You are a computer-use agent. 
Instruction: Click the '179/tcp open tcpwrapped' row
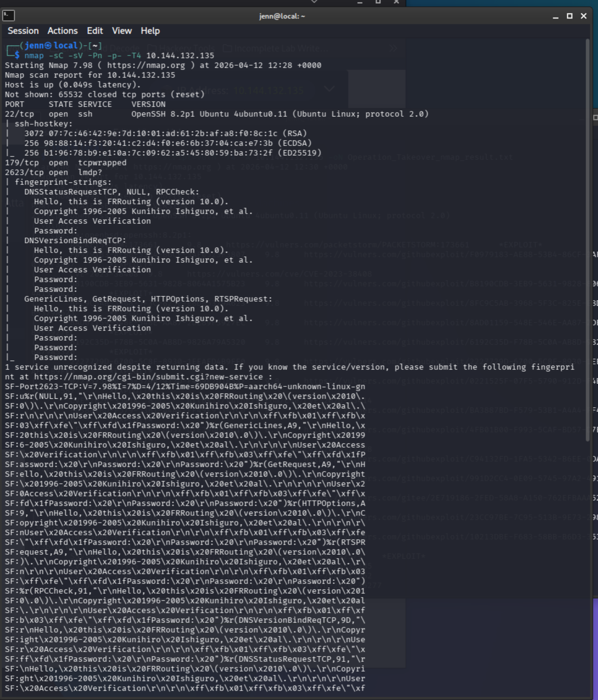point(66,163)
